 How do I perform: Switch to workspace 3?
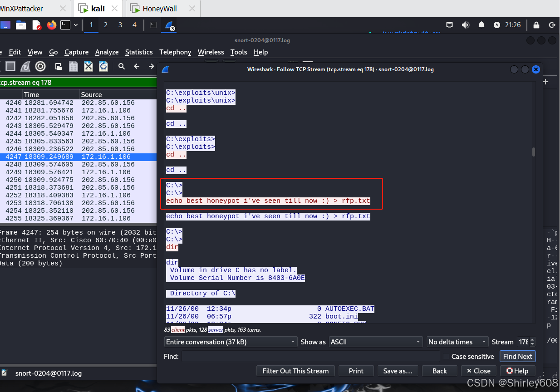coord(120,25)
